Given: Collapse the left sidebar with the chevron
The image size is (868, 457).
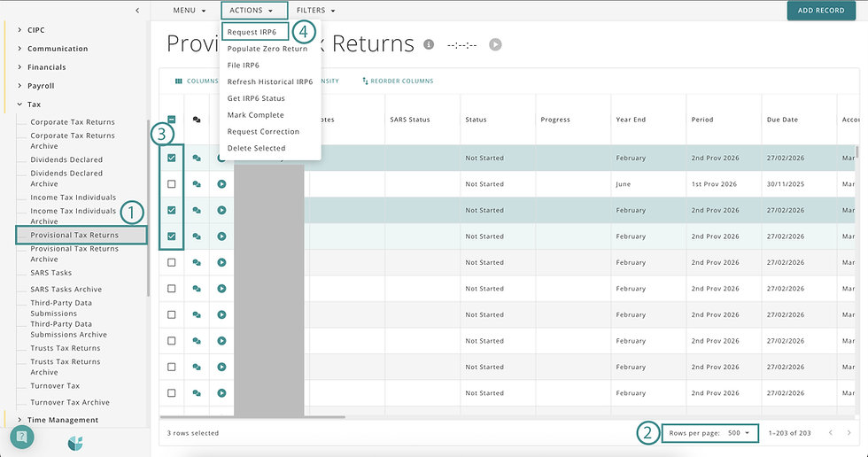Looking at the screenshot, I should [x=137, y=11].
